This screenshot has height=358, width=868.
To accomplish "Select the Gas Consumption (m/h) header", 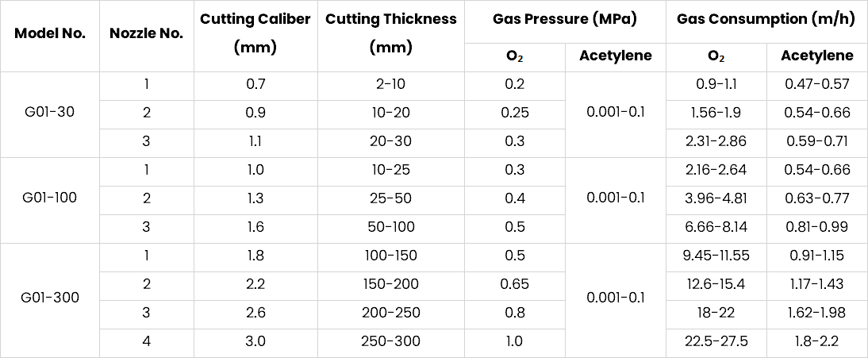I will (766, 19).
